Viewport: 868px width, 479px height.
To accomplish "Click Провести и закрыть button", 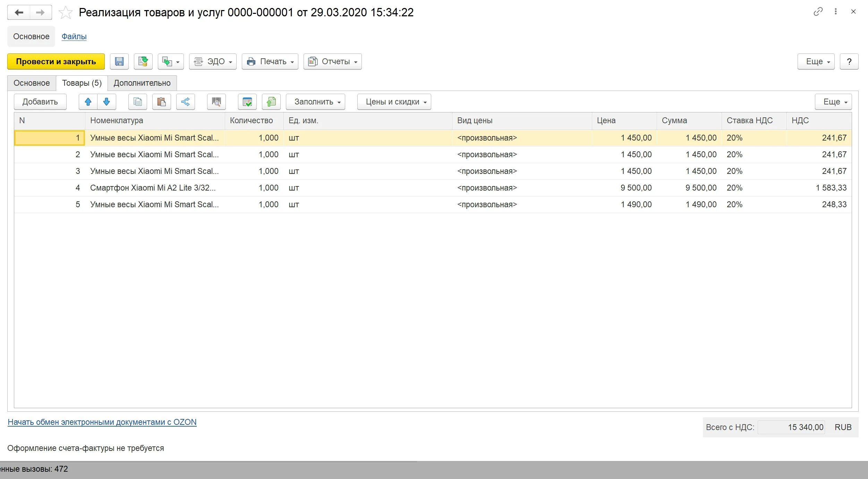I will tap(56, 61).
